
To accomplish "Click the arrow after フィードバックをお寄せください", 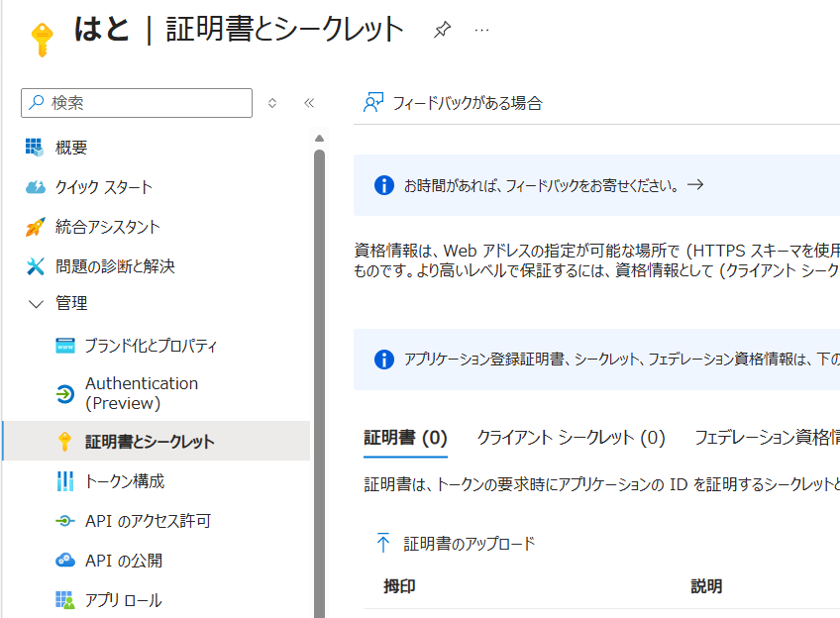I will coord(695,185).
